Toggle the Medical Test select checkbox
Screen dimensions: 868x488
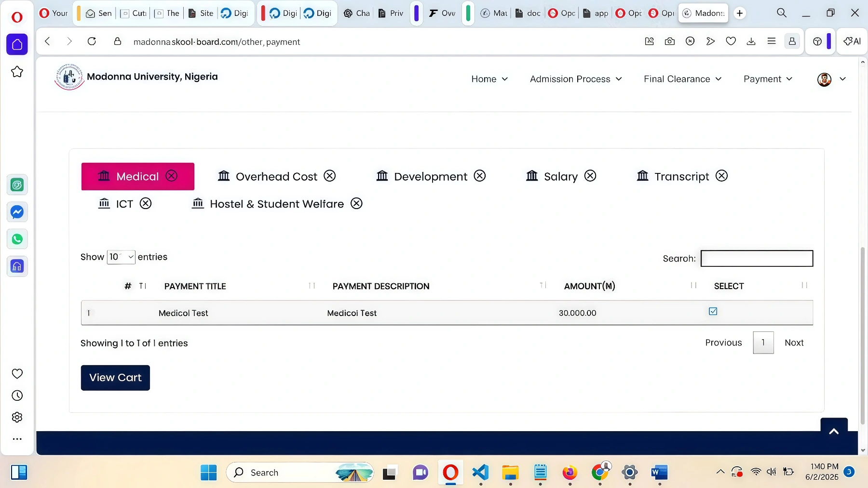tap(713, 311)
